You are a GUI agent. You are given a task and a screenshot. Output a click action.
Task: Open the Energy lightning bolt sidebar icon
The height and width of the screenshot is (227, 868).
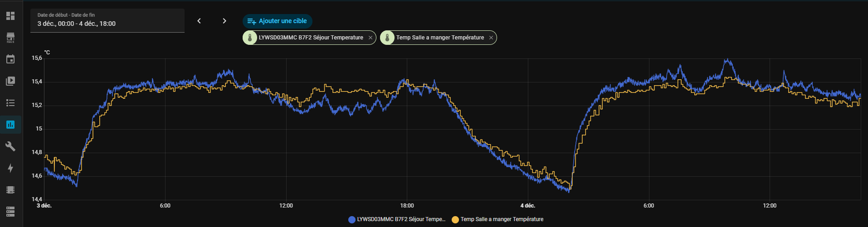coord(10,168)
